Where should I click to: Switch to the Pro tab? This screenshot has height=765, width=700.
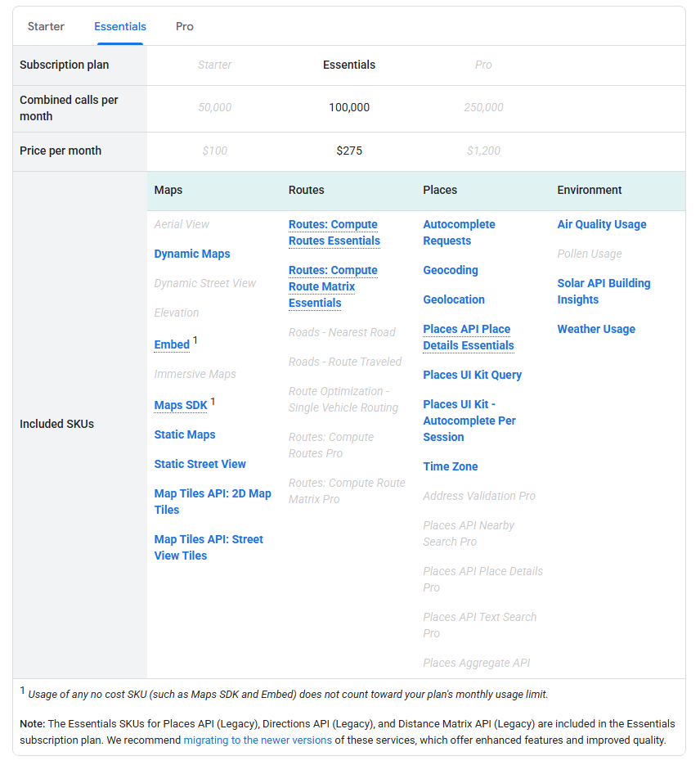(184, 26)
